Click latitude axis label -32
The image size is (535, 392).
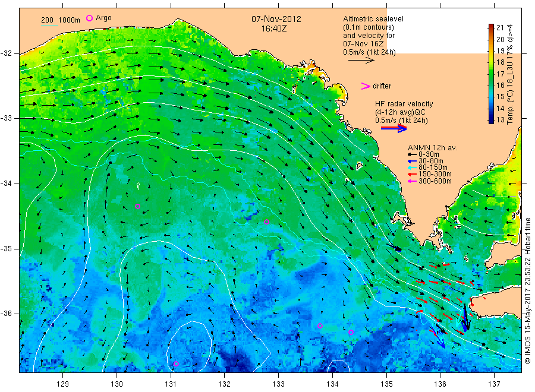pos(7,53)
